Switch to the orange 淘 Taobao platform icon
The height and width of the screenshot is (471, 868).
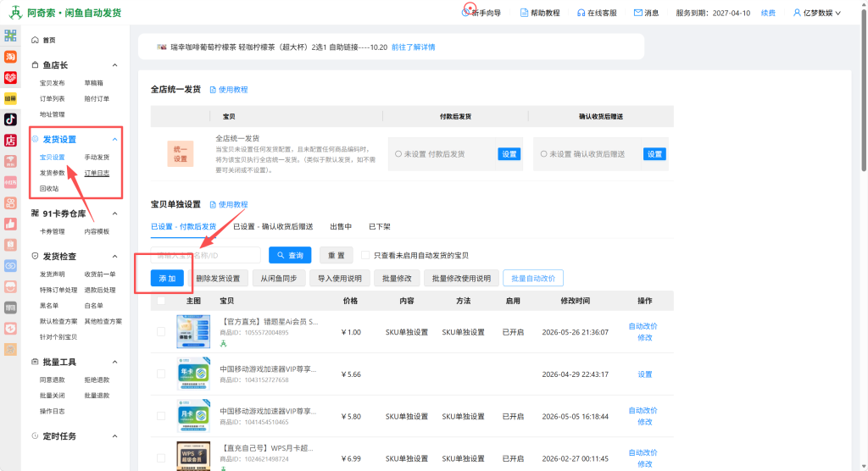click(10, 57)
